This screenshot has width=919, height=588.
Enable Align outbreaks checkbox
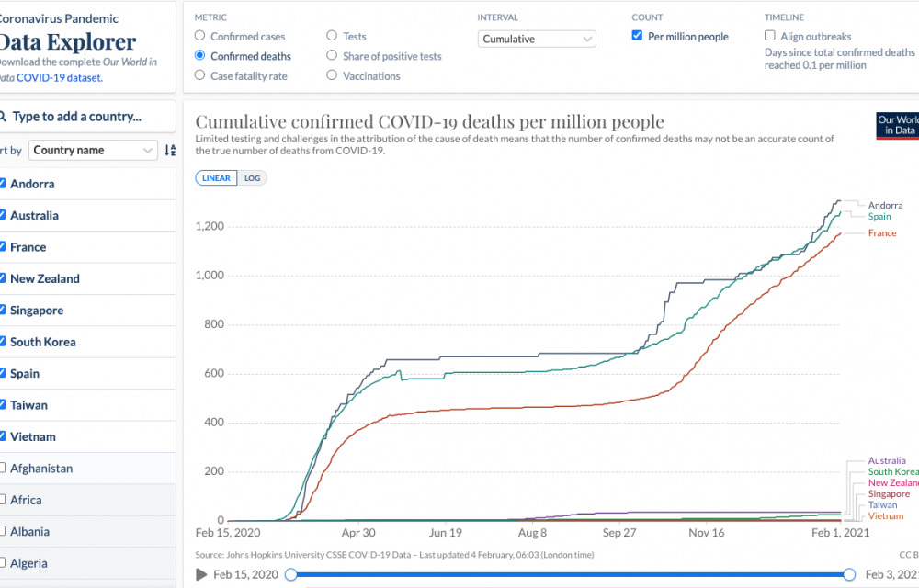click(770, 37)
